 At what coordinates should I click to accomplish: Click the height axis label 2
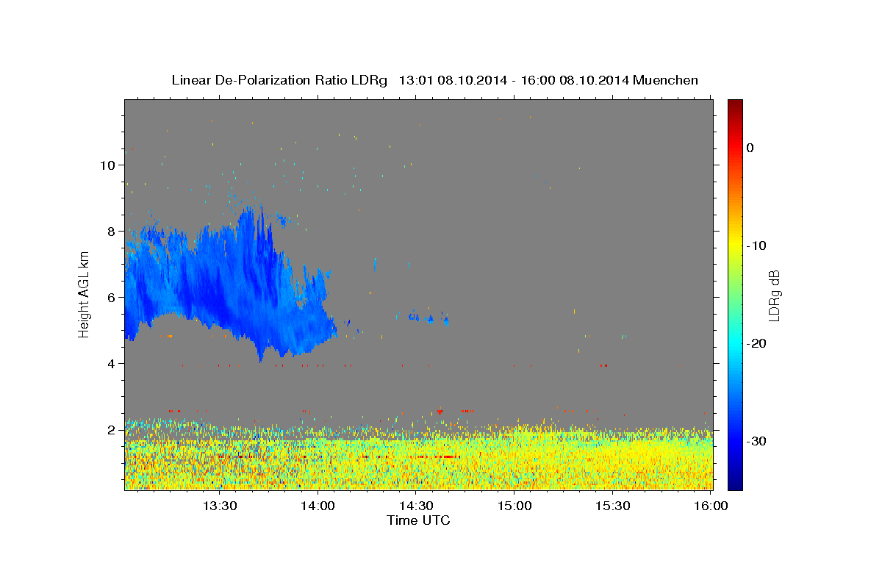pyautogui.click(x=111, y=429)
